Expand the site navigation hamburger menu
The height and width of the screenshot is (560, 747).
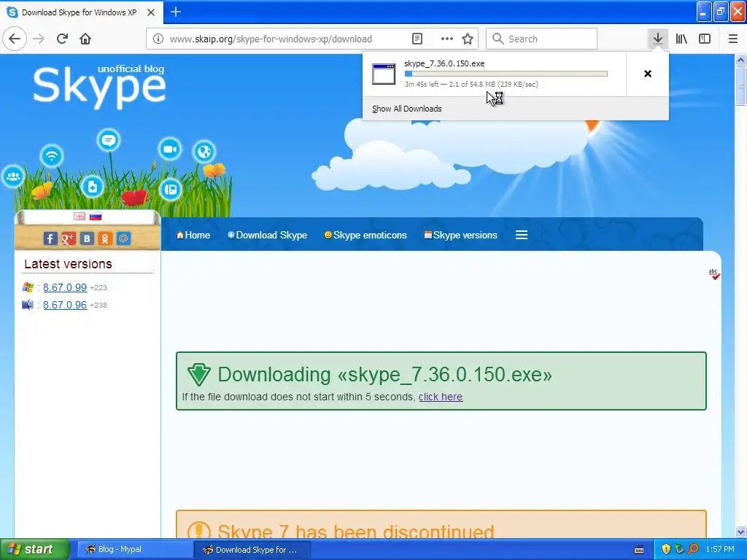coord(522,235)
